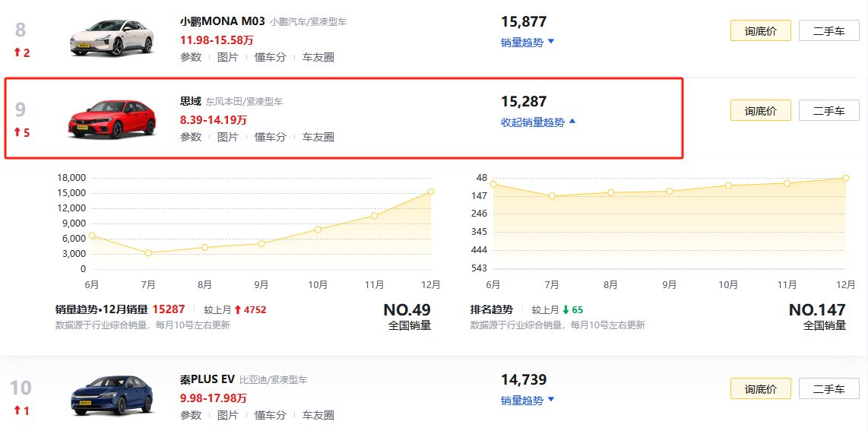Expand 销量趋势 for 秦PLUS EV
This screenshot has height=431, width=868.
pos(527,400)
